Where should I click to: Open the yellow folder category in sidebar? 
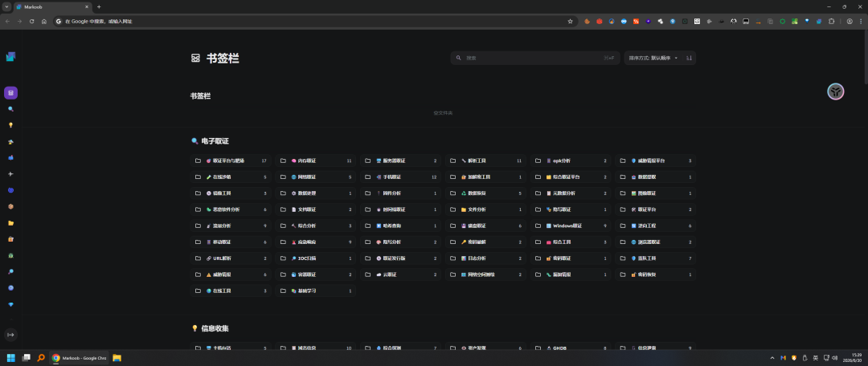coord(10,223)
